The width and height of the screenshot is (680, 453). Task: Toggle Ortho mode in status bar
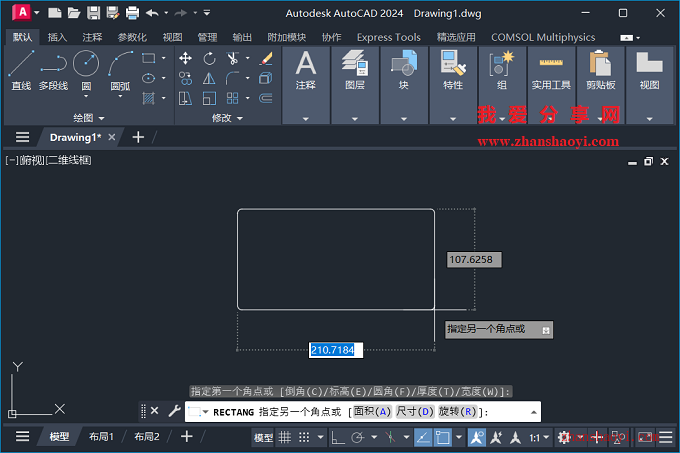tap(338, 437)
